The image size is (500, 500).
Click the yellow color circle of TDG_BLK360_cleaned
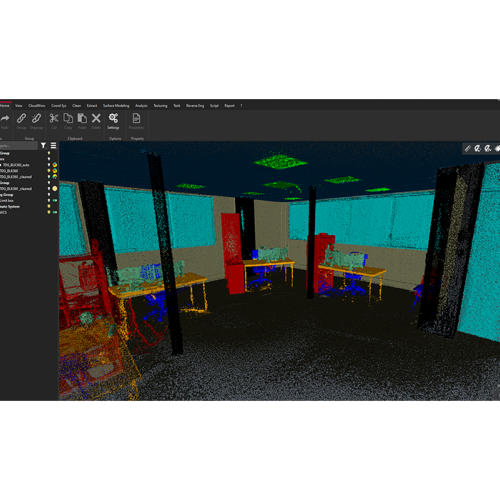pyautogui.click(x=55, y=189)
